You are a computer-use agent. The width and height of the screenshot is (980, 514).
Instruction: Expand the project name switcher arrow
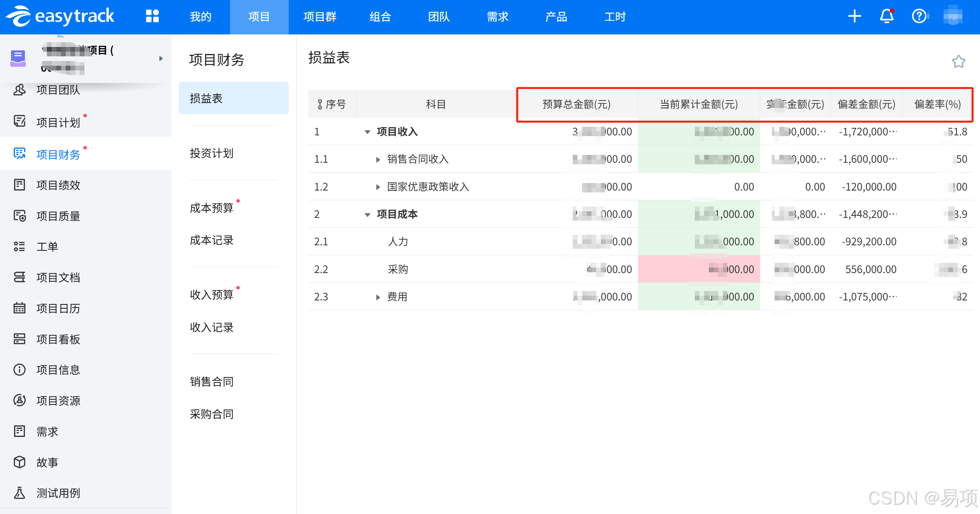(161, 59)
